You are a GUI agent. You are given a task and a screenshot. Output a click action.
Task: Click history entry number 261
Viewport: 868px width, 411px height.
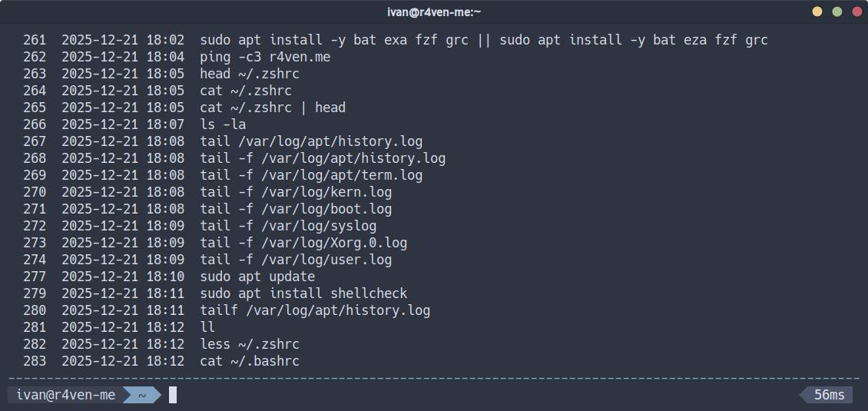(35, 40)
